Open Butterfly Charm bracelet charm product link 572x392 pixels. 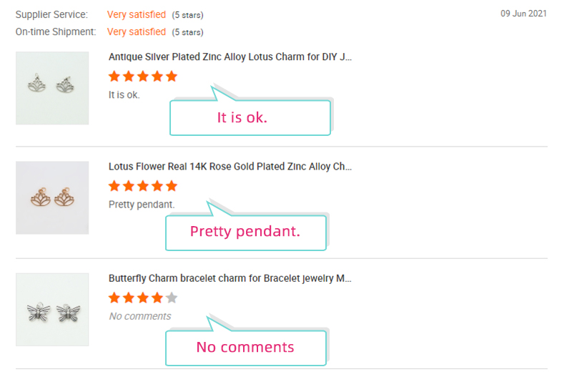point(230,278)
